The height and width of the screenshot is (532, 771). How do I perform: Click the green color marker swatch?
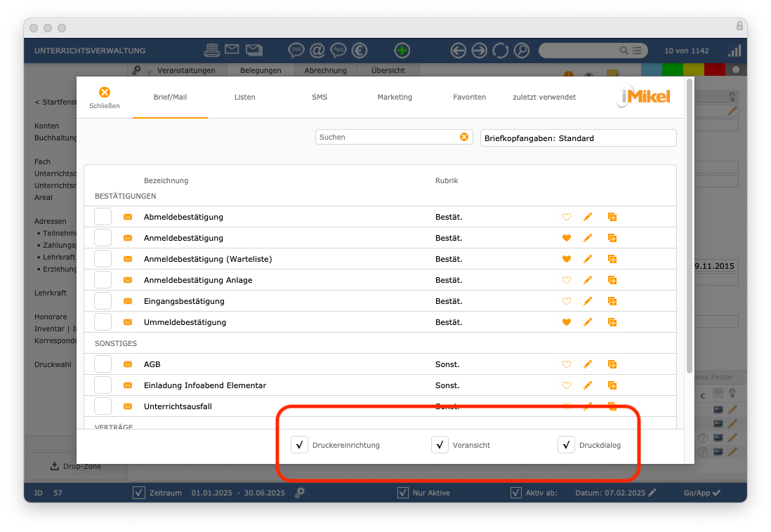click(x=672, y=69)
